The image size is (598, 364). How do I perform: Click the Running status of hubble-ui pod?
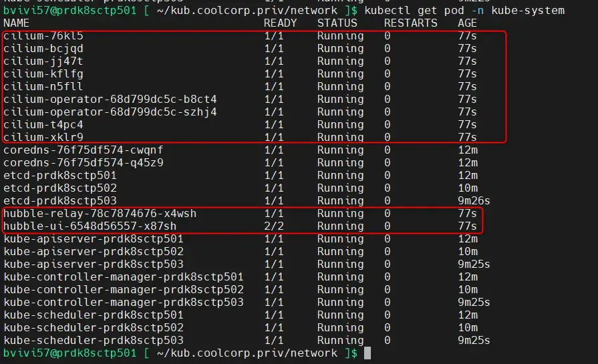point(341,226)
